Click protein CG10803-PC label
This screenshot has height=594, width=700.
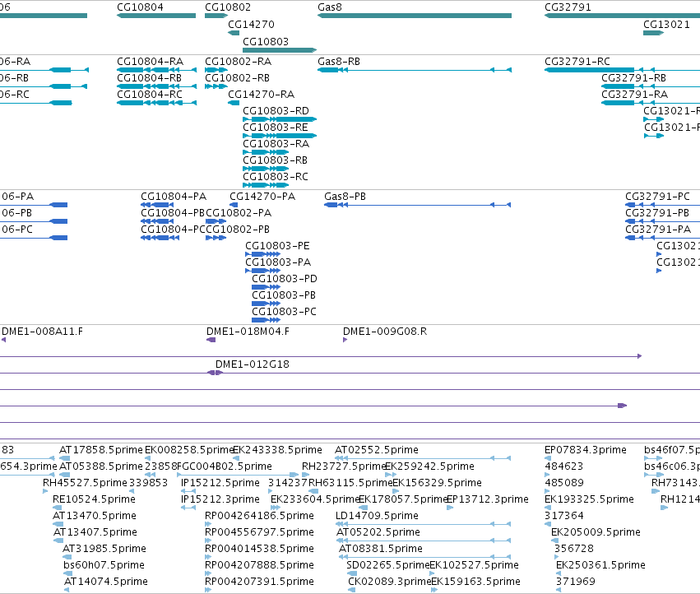(x=284, y=311)
